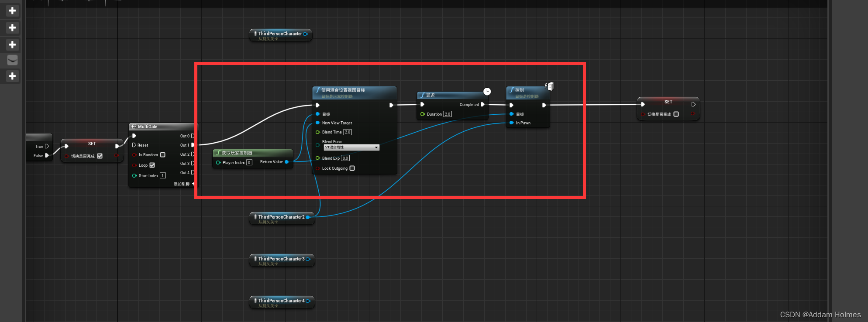Screen dimensions: 868x322
Task: Click the ThirdPersonCharacter4 output pin
Action: coord(308,301)
